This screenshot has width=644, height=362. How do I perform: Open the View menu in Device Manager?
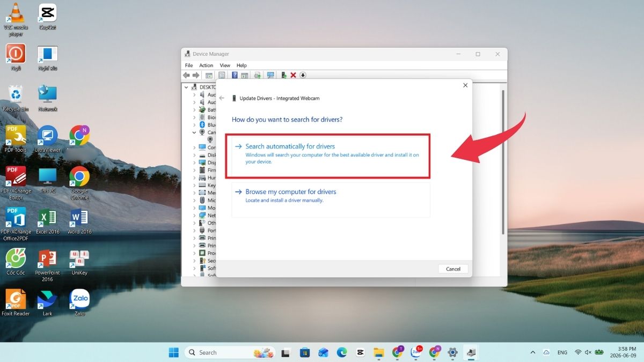tap(225, 65)
